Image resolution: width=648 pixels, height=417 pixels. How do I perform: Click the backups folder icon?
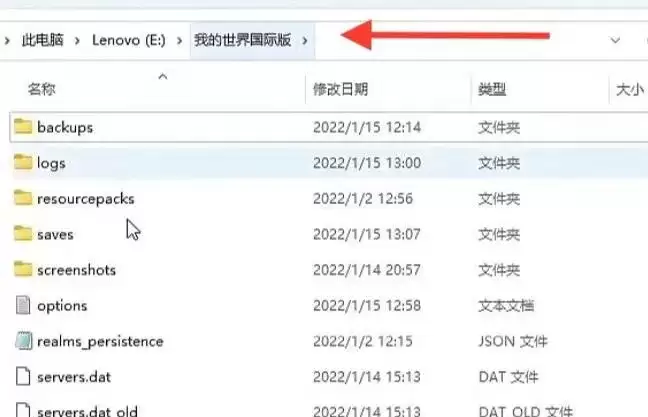pyautogui.click(x=23, y=126)
